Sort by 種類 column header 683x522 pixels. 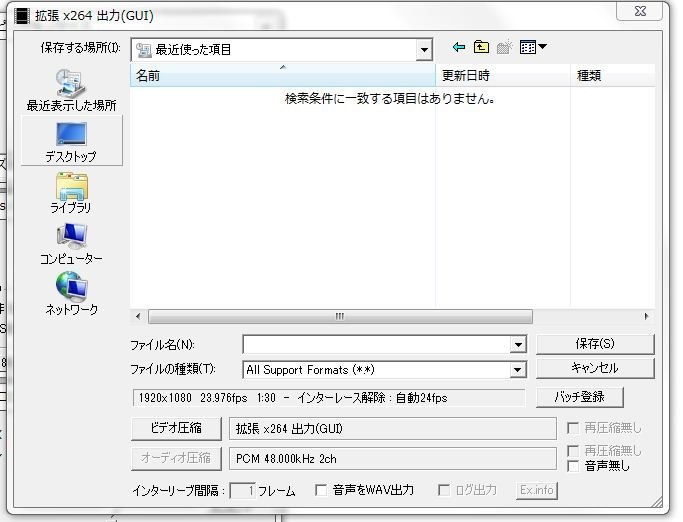click(x=612, y=75)
